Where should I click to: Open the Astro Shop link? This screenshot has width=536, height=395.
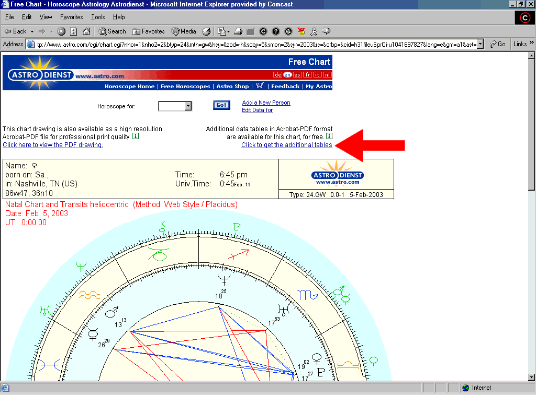point(232,86)
